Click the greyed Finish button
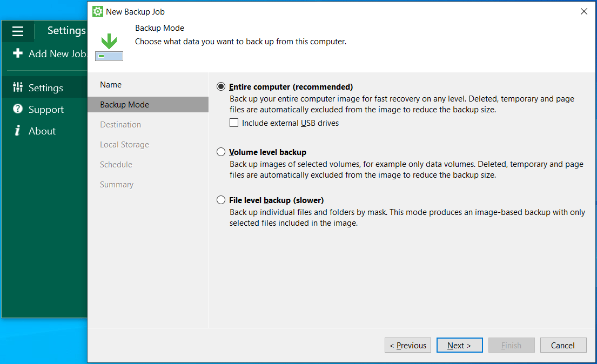This screenshot has height=364, width=597. [511, 345]
